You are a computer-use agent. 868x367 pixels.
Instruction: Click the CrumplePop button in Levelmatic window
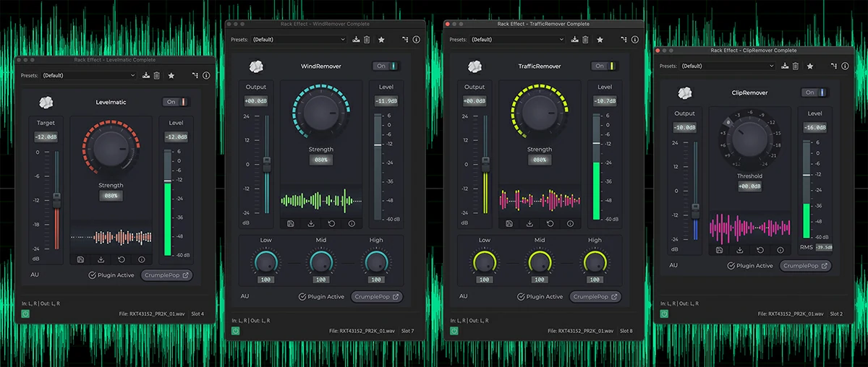point(167,275)
